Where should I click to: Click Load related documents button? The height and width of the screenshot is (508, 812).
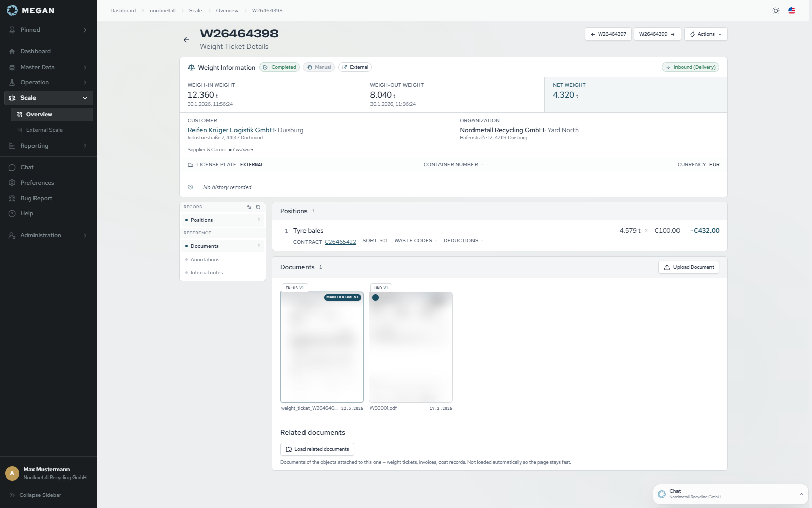(317, 449)
